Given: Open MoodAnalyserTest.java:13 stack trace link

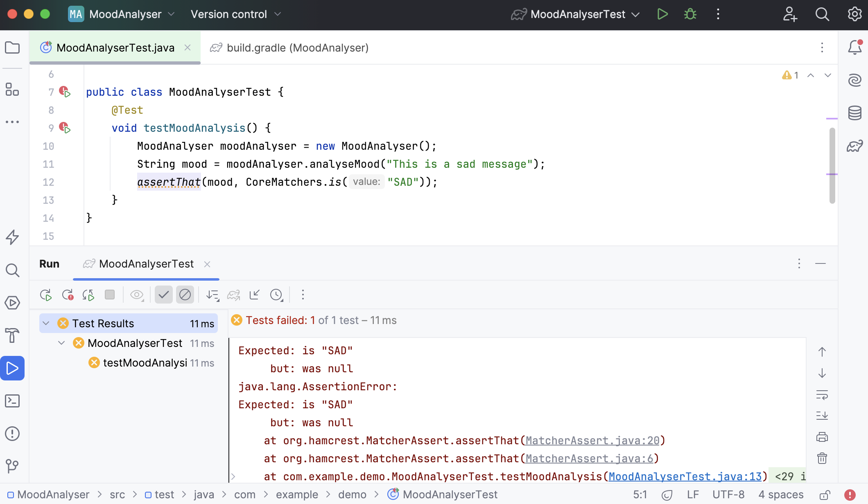Looking at the screenshot, I should (x=685, y=477).
